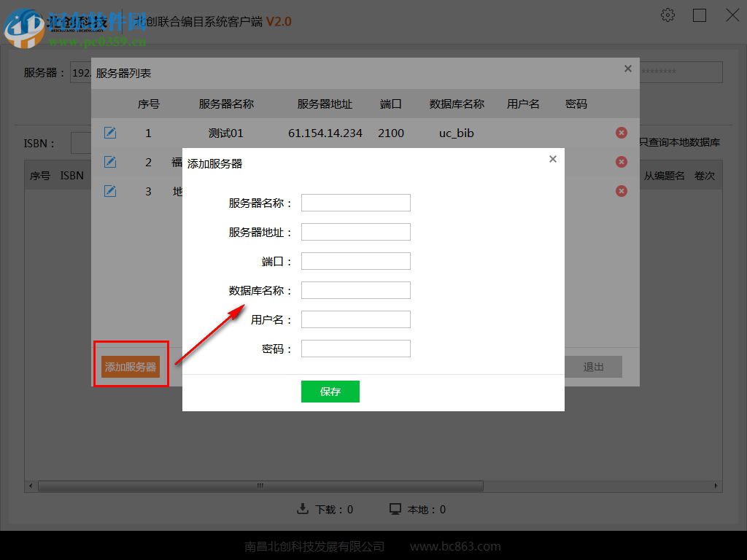Close the 服务器列表 dialog
Image resolution: width=747 pixels, height=560 pixels.
pos(627,69)
